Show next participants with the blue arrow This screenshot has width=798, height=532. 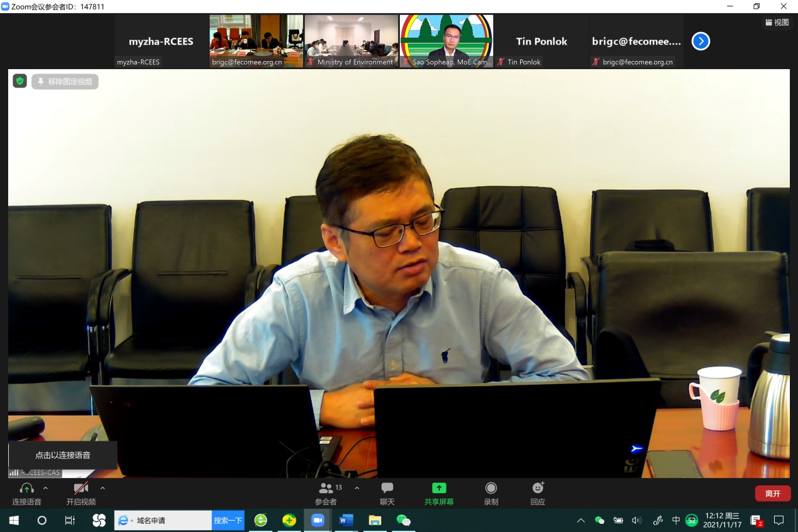[701, 42]
